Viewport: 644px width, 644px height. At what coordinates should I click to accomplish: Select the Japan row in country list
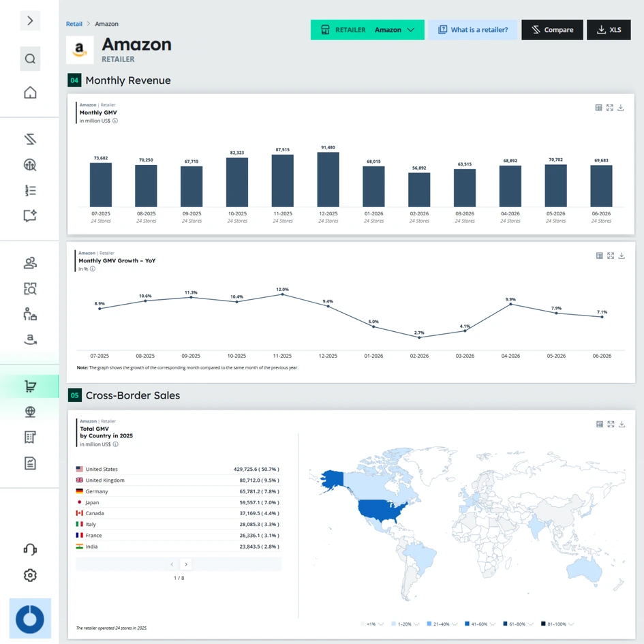tap(179, 502)
